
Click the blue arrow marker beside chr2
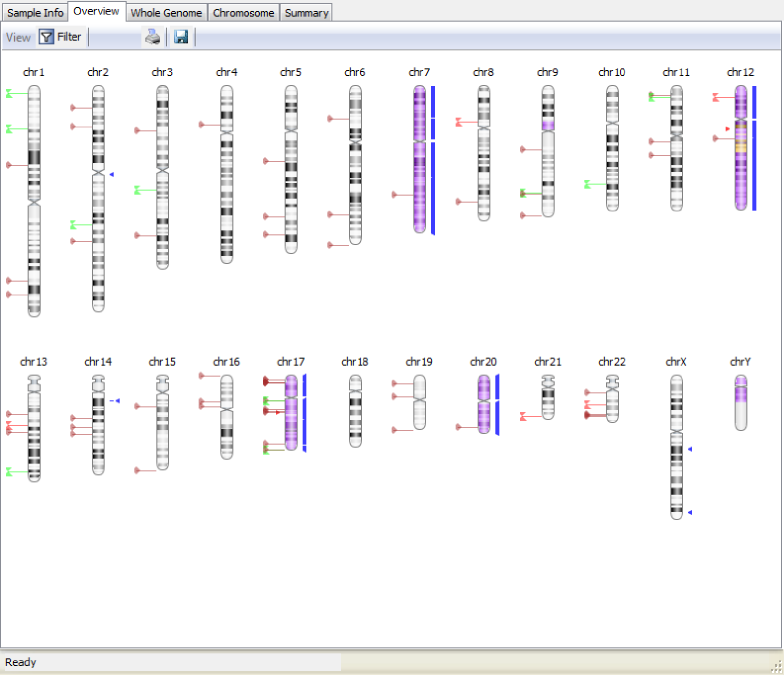(x=112, y=174)
